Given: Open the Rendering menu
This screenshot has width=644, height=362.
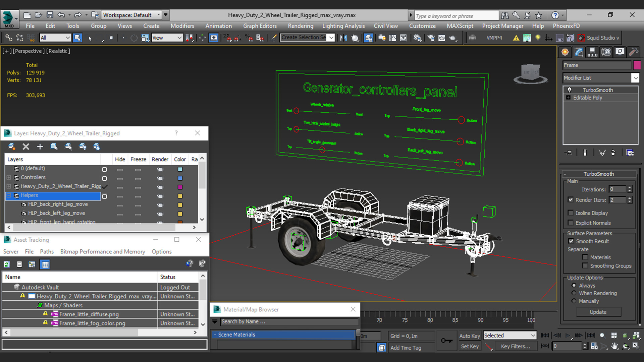Looking at the screenshot, I should pyautogui.click(x=301, y=26).
